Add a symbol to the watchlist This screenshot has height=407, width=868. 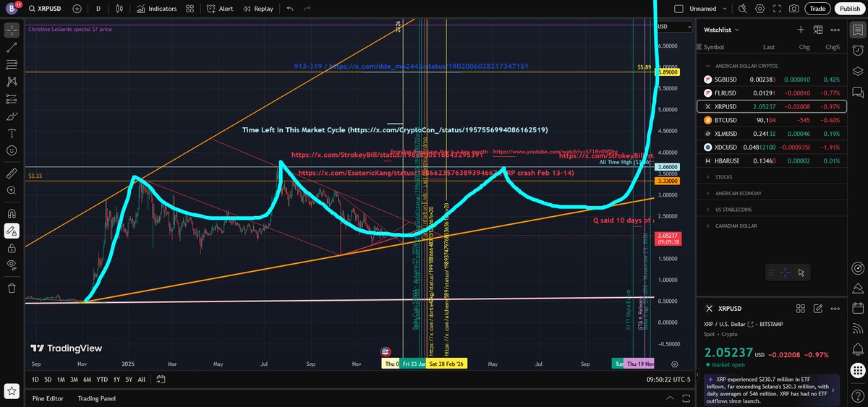801,30
